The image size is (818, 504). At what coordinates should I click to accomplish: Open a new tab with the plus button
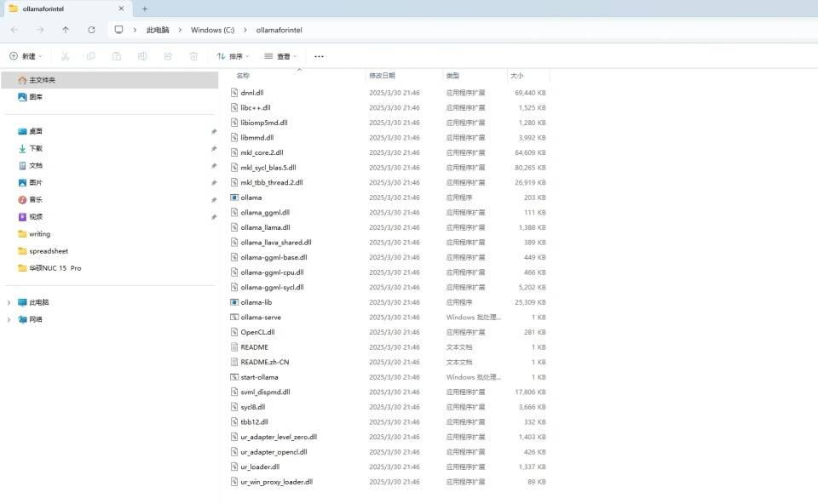click(x=145, y=8)
